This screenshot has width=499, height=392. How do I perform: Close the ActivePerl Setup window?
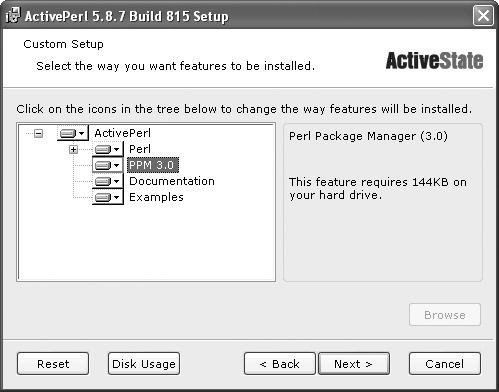tap(483, 15)
